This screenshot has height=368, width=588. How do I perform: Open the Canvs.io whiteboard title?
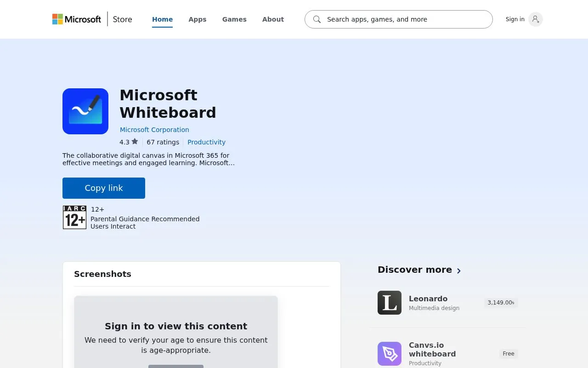(x=432, y=350)
